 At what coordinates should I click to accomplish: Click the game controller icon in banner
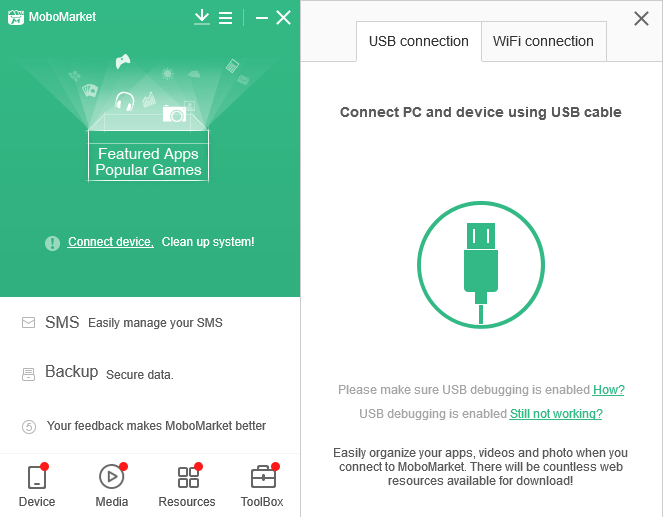tap(123, 61)
